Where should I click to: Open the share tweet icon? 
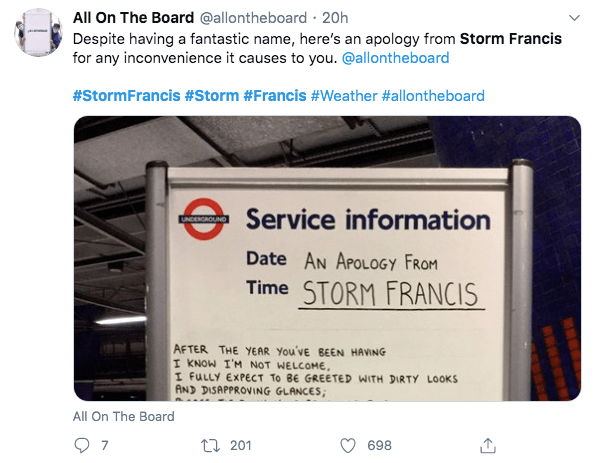488,445
